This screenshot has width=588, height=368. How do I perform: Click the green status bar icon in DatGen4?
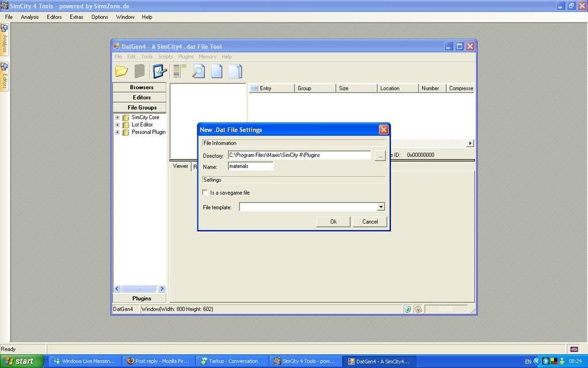408,309
